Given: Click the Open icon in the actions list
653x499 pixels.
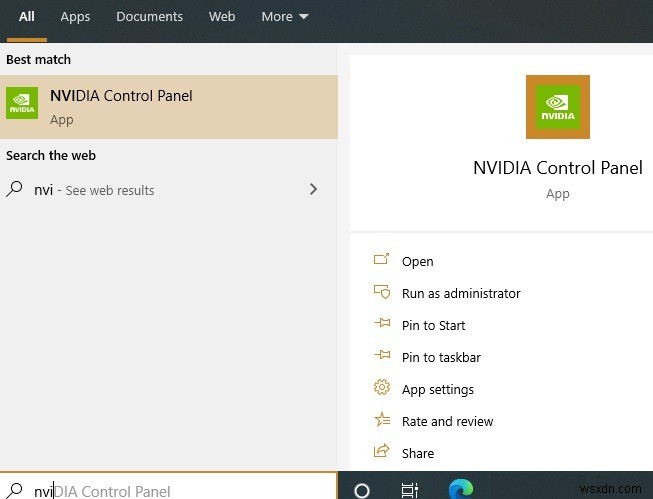Looking at the screenshot, I should [x=381, y=260].
